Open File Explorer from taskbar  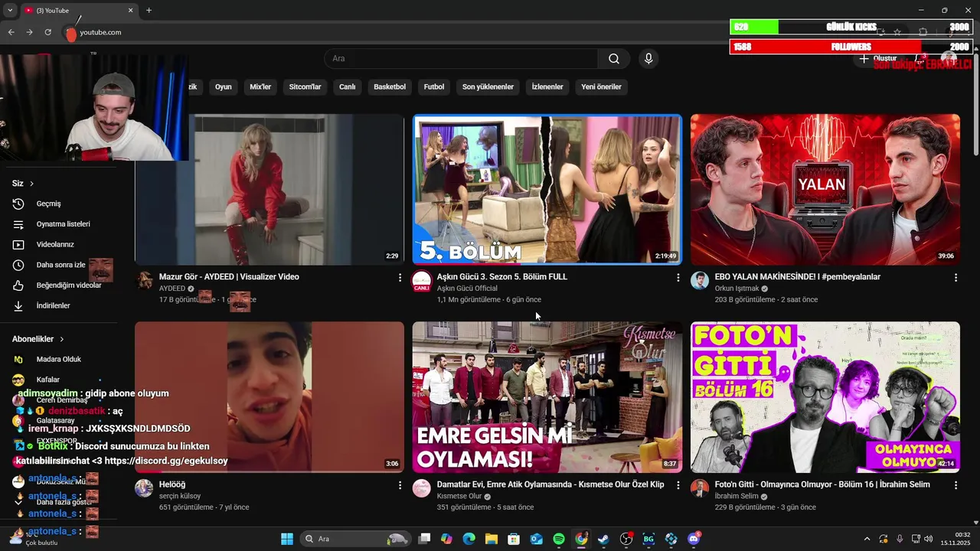(491, 539)
